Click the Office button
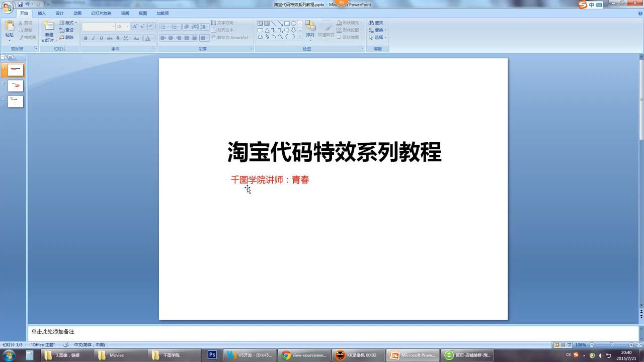This screenshot has height=362, width=644. 8,7
